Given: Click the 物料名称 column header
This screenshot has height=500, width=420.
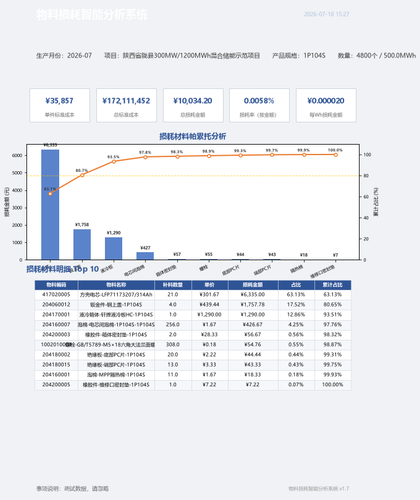Looking at the screenshot, I should pyautogui.click(x=116, y=285).
